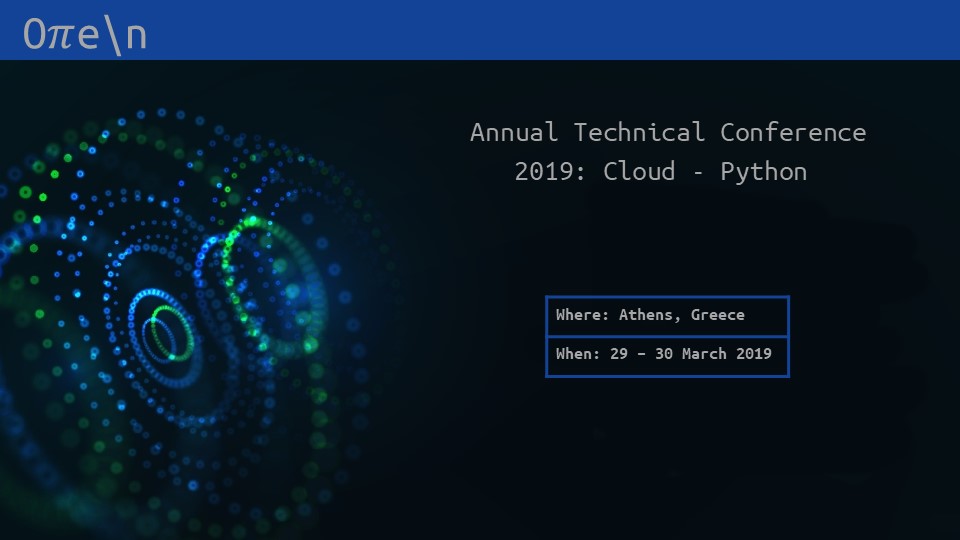Select the 'Where: Athens, Greece' table cell

click(667, 316)
